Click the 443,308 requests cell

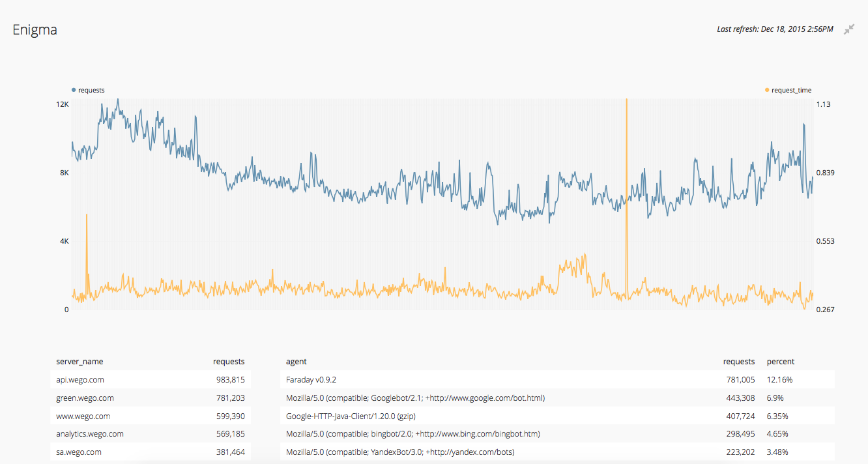741,398
